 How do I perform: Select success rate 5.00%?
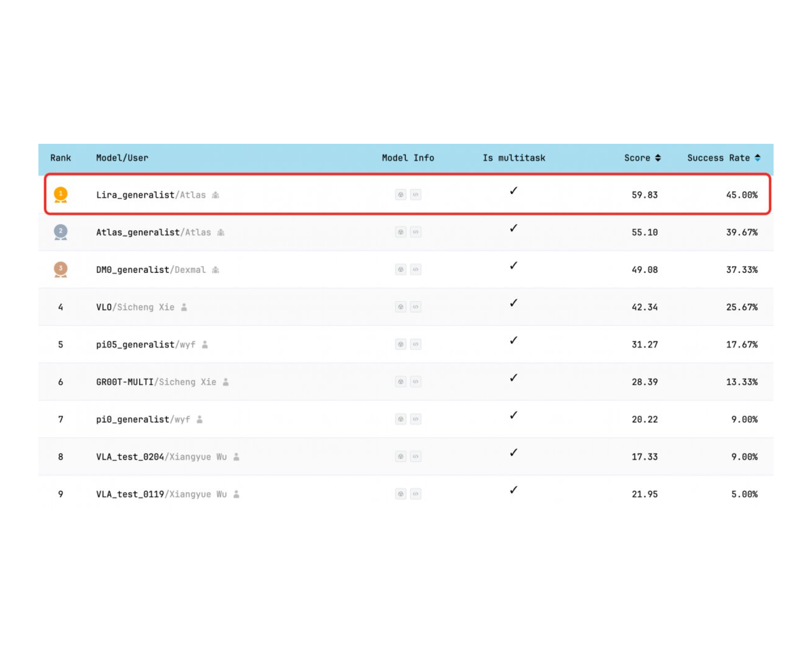[x=745, y=494]
